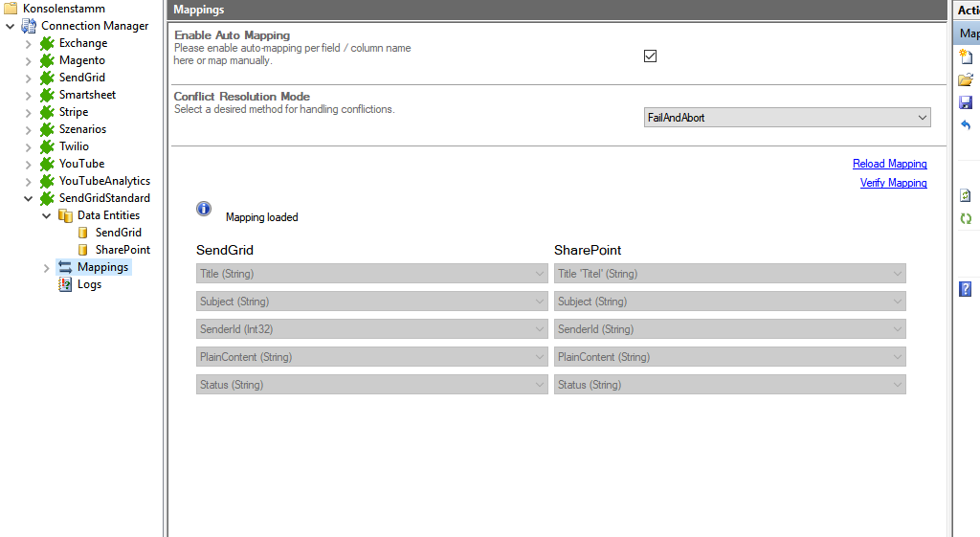980x537 pixels.
Task: Select the Logs node icon in tree
Action: click(65, 284)
